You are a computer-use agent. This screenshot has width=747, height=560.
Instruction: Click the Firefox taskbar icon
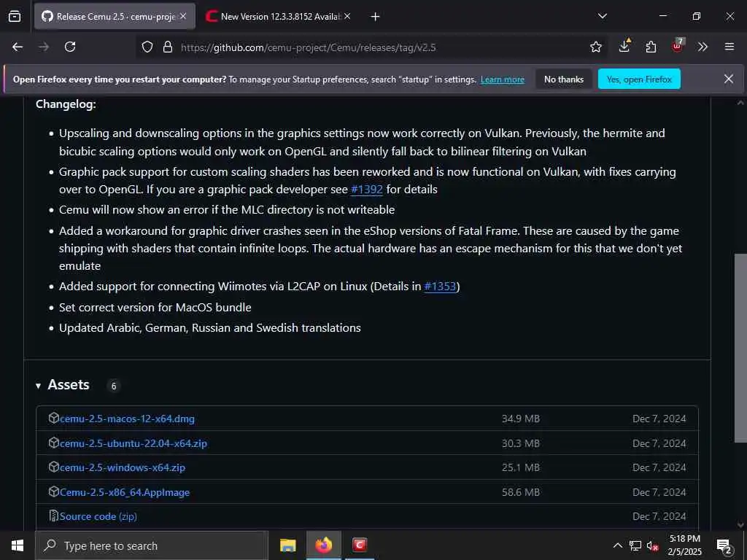click(x=323, y=545)
